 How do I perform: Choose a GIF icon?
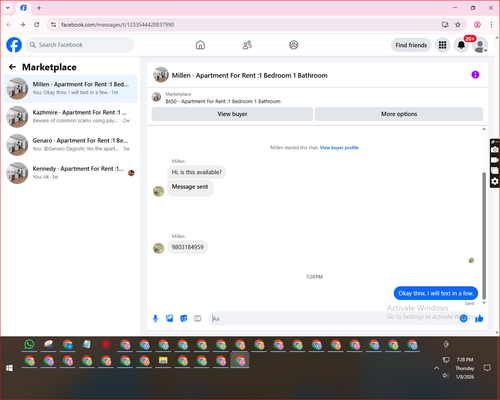click(x=198, y=319)
